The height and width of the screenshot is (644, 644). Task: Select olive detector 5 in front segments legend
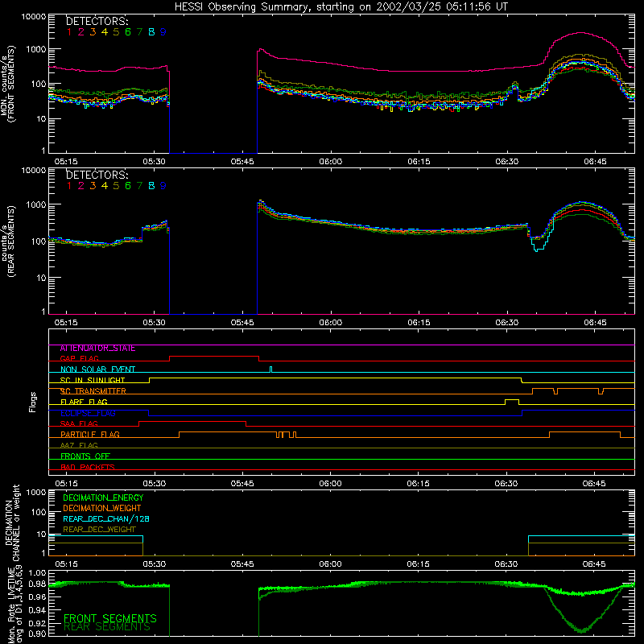pos(116,32)
